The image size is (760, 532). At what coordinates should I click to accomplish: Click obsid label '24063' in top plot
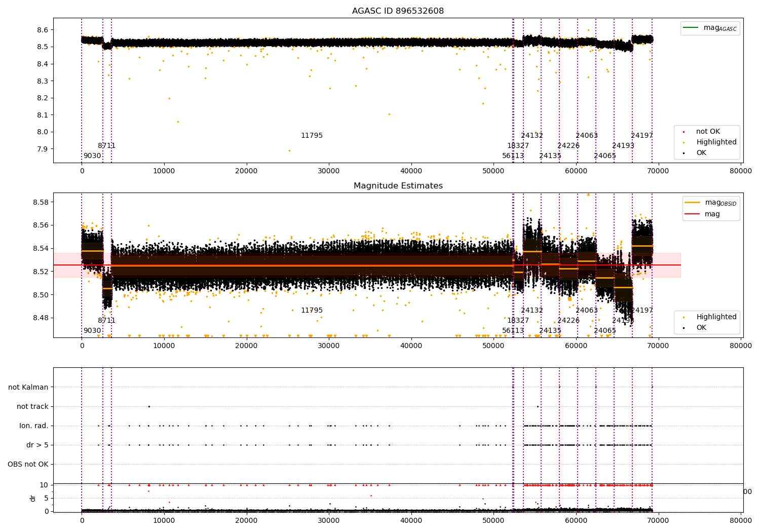click(x=587, y=136)
